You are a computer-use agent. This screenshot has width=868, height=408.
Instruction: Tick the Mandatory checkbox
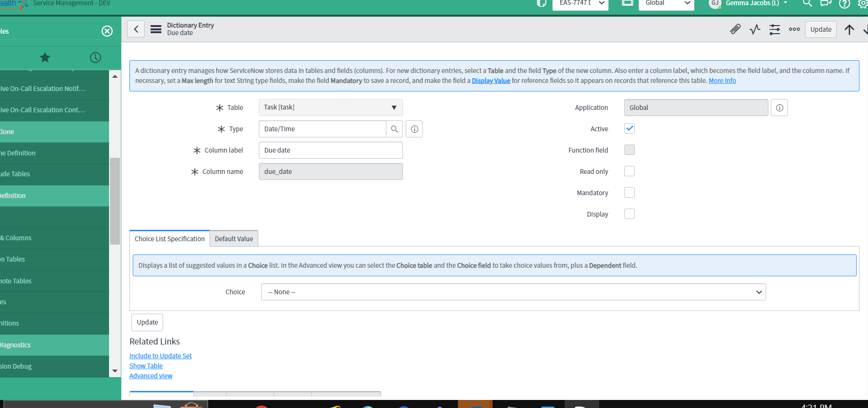coord(630,192)
